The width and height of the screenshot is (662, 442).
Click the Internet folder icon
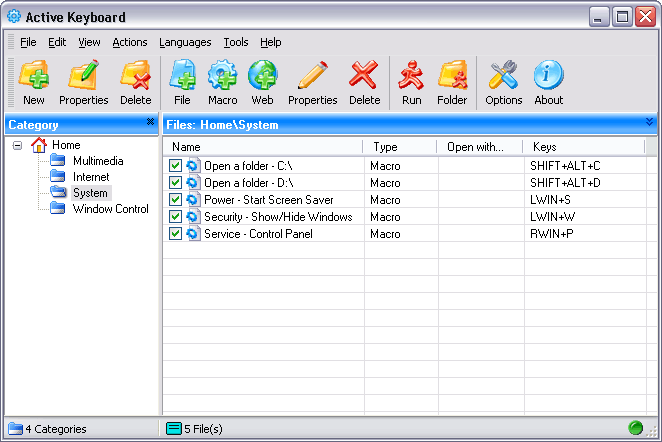[58, 176]
